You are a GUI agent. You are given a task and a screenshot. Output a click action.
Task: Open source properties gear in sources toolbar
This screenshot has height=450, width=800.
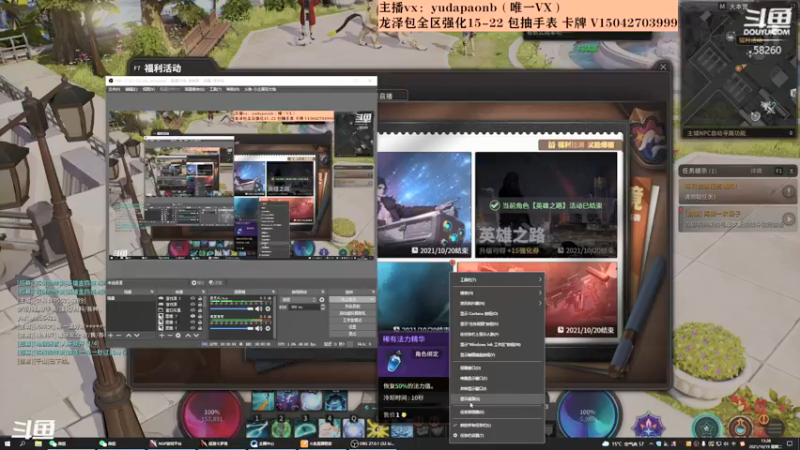(178, 336)
